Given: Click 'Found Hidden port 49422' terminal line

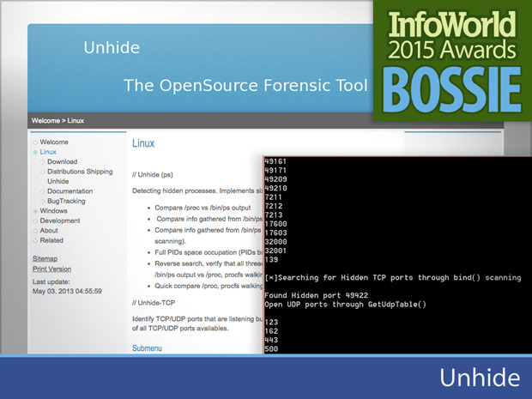Looking at the screenshot, I should point(317,295).
